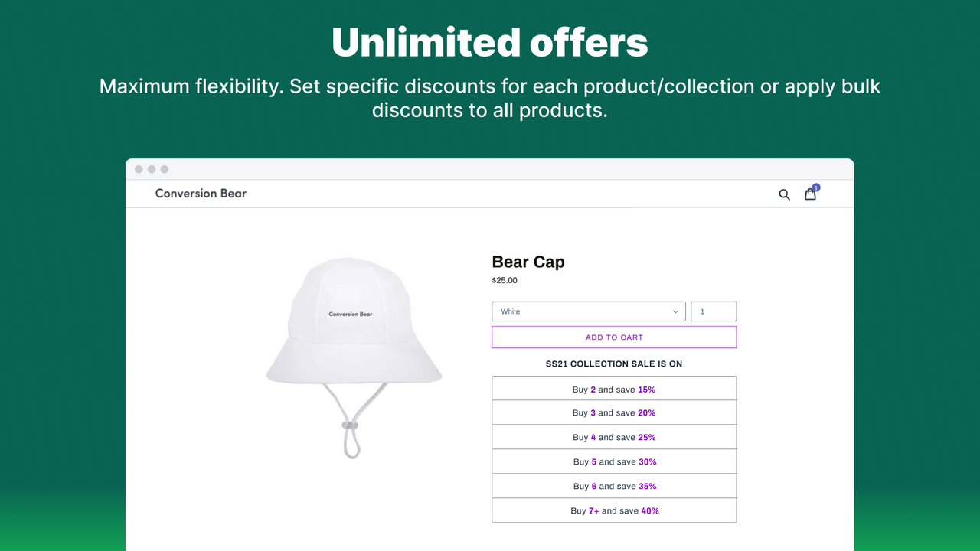Click the Conversion Bear store name
The image size is (980, 551).
(x=201, y=194)
